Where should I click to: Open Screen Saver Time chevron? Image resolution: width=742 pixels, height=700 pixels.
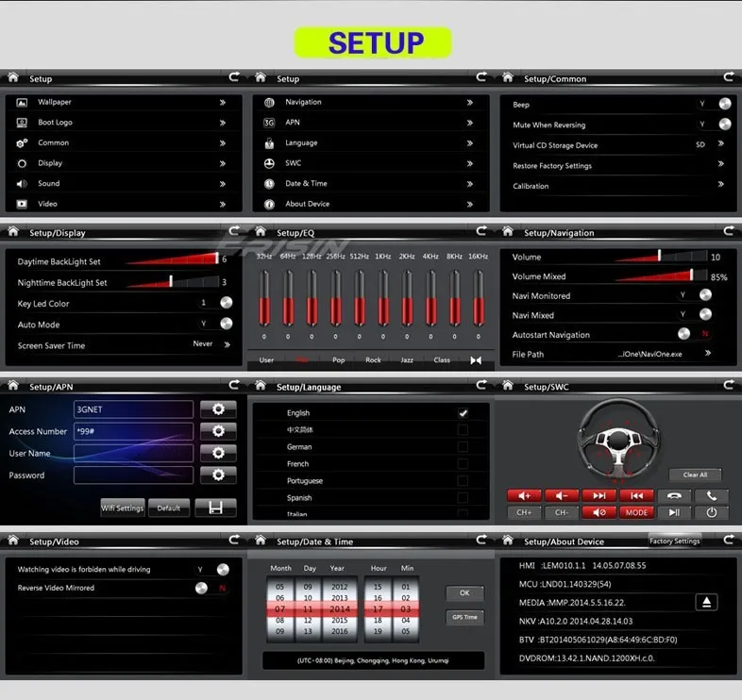[228, 344]
